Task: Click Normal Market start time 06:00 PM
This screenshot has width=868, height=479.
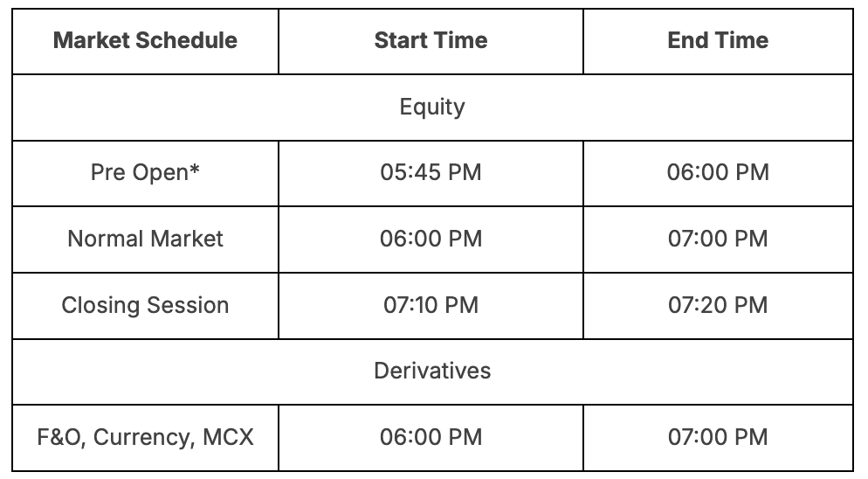Action: coord(431,239)
